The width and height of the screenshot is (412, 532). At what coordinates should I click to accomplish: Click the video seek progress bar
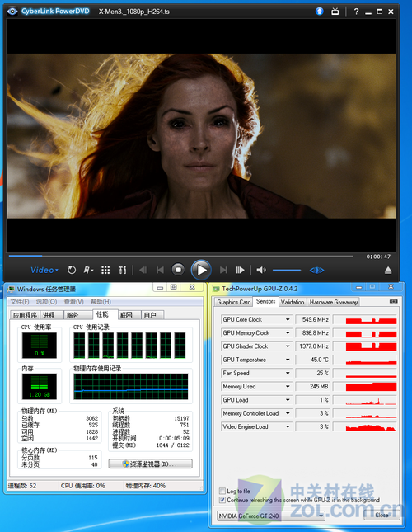181,257
